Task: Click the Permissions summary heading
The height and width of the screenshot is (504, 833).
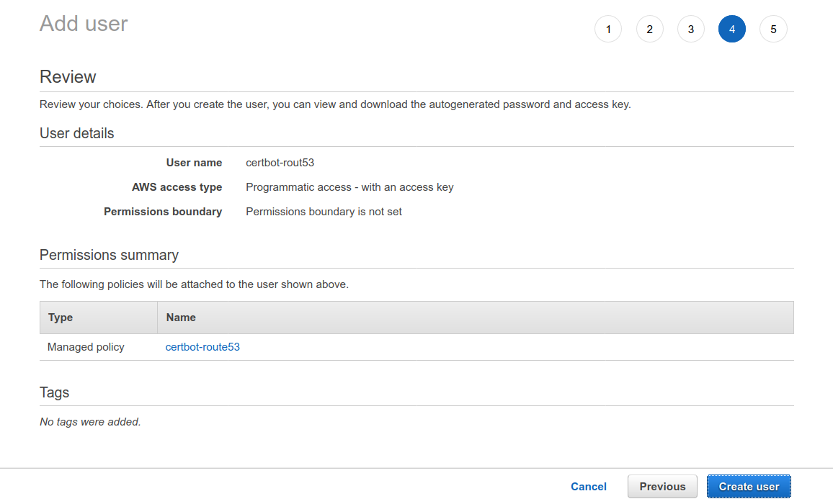Action: click(109, 255)
